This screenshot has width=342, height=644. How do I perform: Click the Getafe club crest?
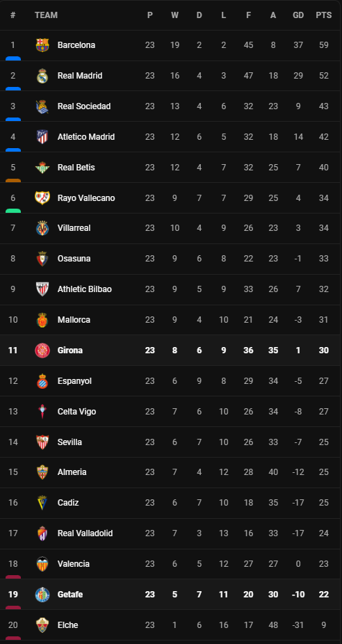click(42, 595)
